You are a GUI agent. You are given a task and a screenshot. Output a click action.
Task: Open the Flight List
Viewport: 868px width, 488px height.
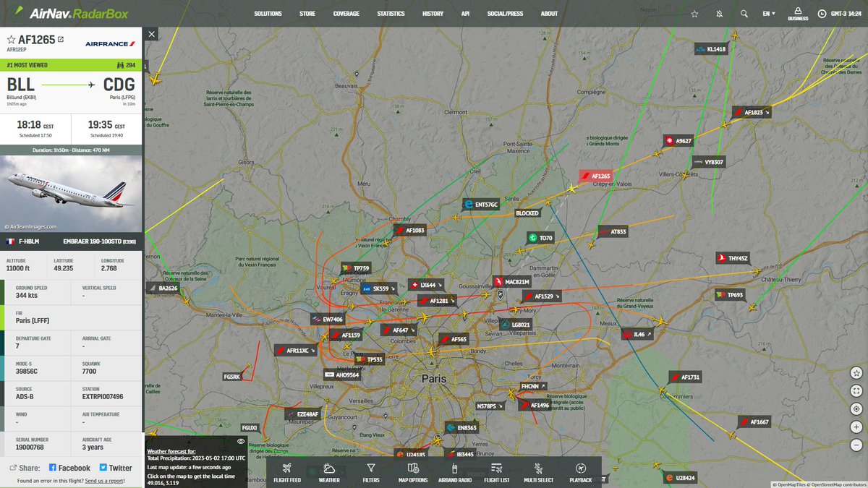(496, 472)
